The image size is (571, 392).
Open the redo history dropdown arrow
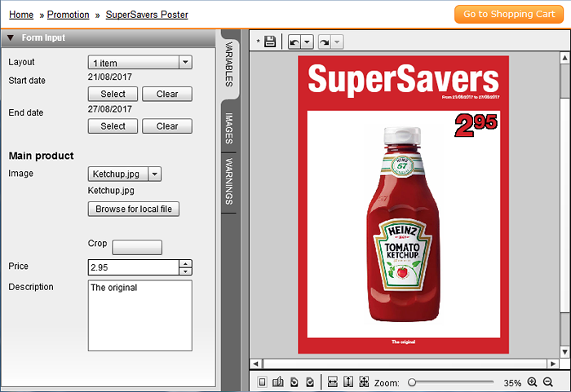(337, 42)
